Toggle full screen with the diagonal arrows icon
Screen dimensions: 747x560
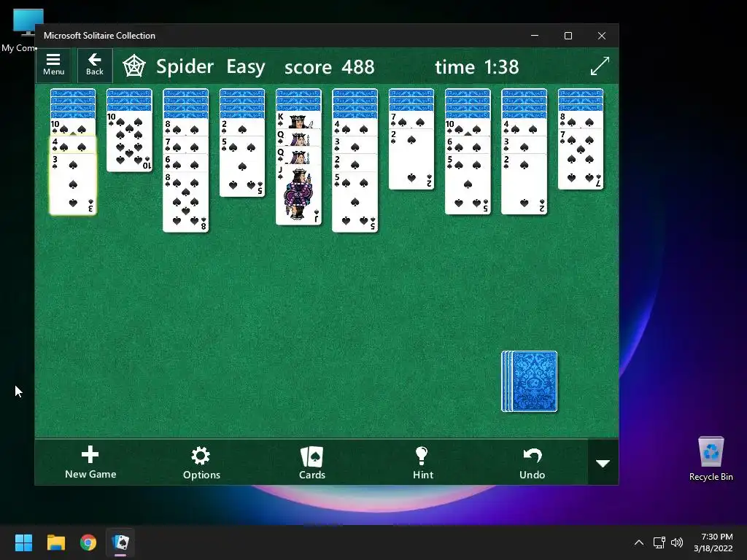(x=600, y=66)
